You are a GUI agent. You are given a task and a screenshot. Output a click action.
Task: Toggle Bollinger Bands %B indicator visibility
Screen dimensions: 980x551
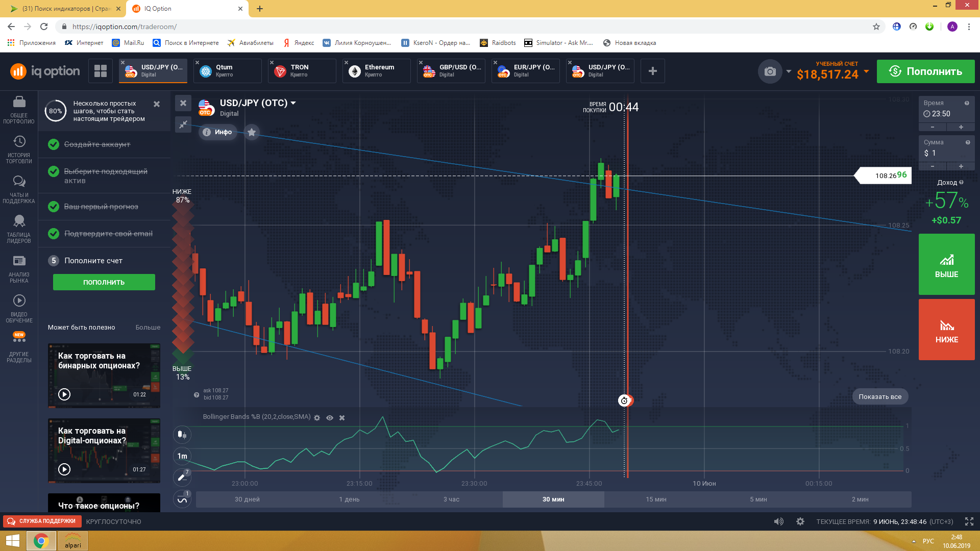[x=330, y=418]
